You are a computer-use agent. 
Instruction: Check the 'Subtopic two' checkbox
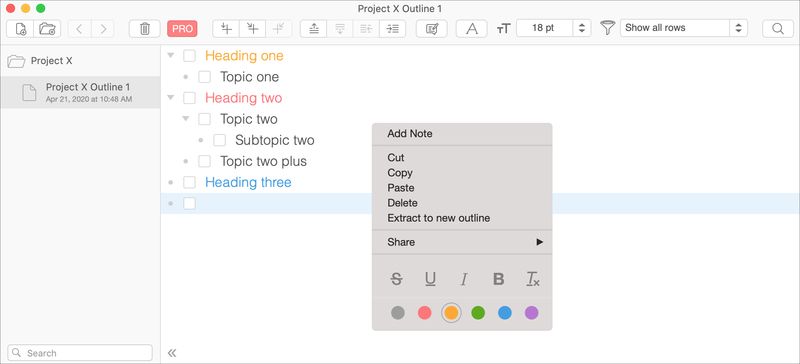coord(219,140)
